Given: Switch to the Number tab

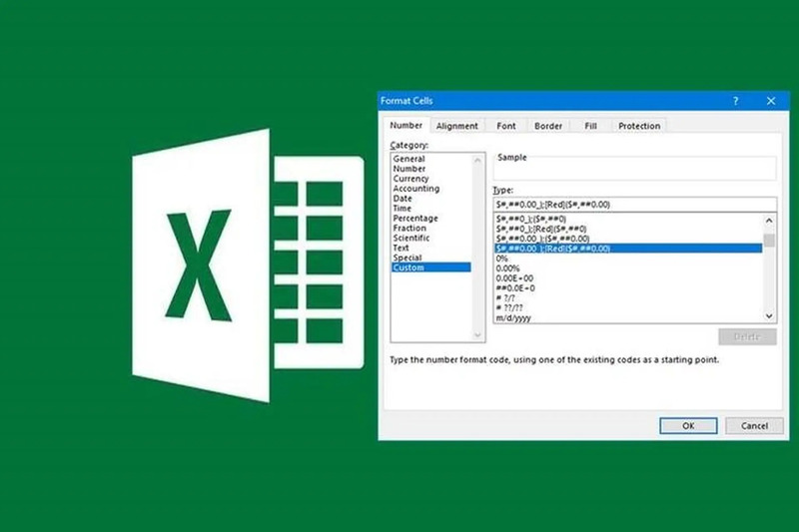Looking at the screenshot, I should (x=406, y=125).
